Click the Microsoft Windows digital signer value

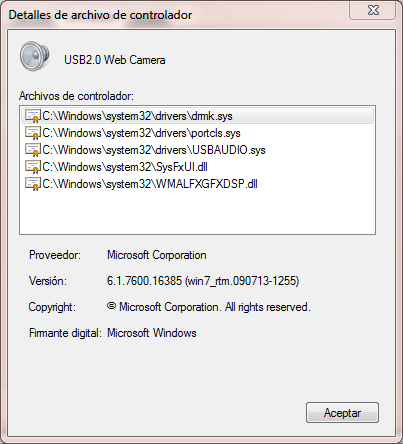[152, 333]
